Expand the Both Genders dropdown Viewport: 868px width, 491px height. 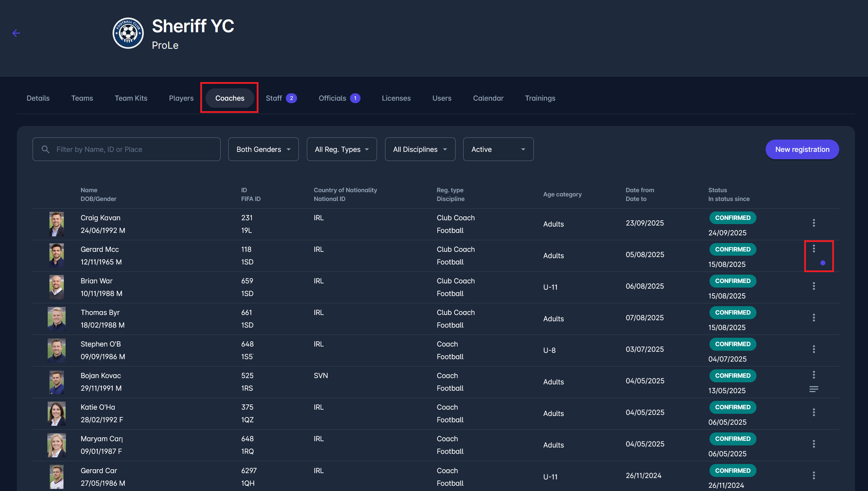(263, 149)
